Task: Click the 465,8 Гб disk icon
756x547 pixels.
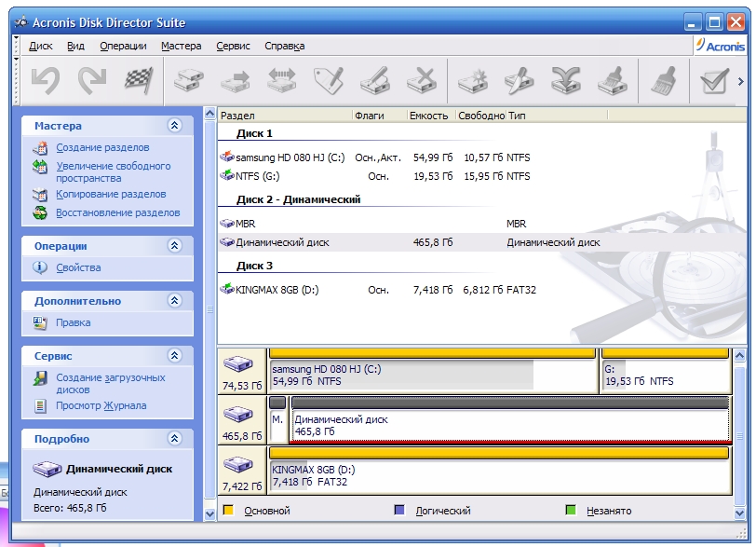Action: [237, 415]
